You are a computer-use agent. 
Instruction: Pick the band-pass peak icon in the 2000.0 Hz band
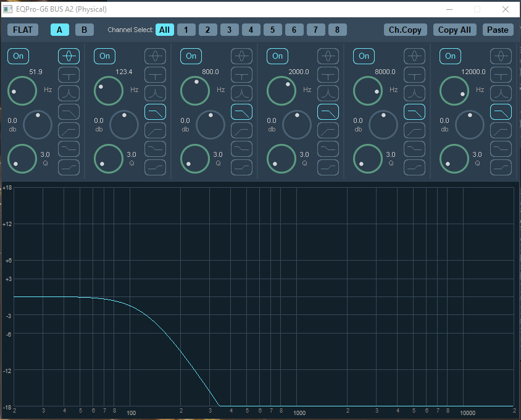pyautogui.click(x=328, y=93)
